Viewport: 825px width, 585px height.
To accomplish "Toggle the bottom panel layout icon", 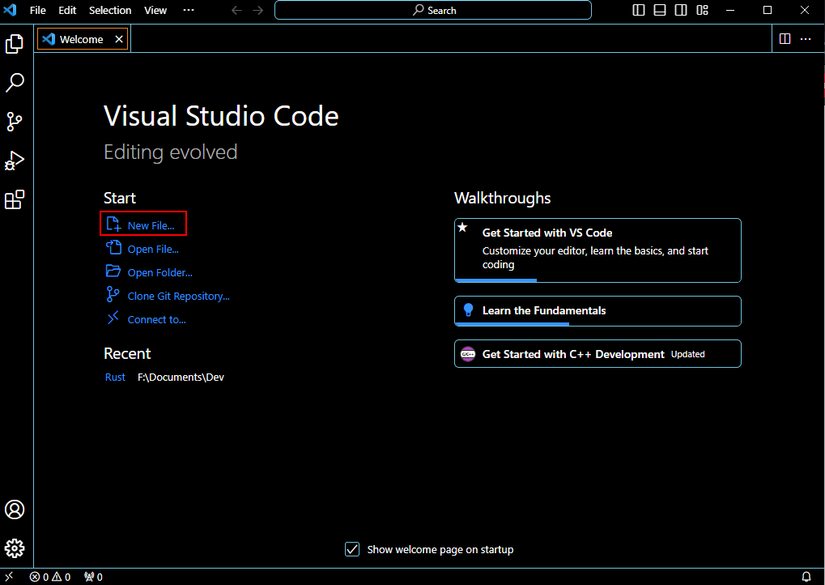I will (659, 10).
